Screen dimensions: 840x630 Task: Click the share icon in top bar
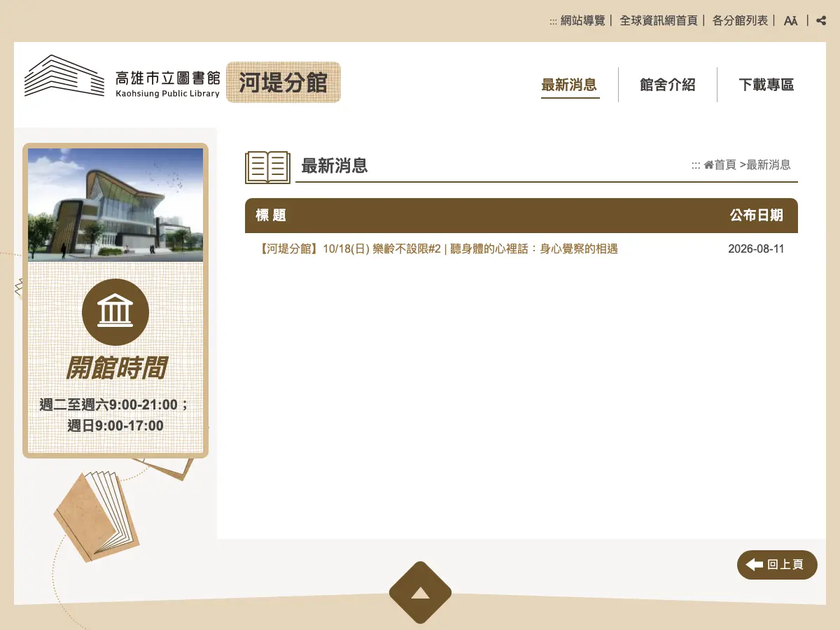[x=821, y=21]
